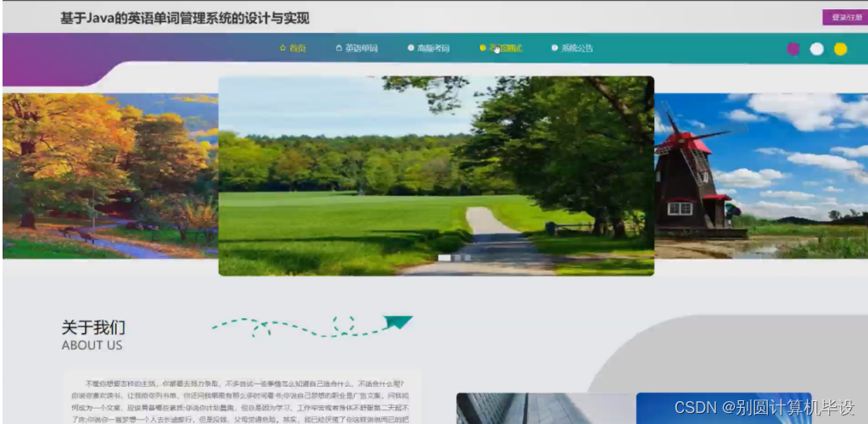This screenshot has width=868, height=424.
Task: Select the first active carousel indicator
Action: [x=444, y=258]
